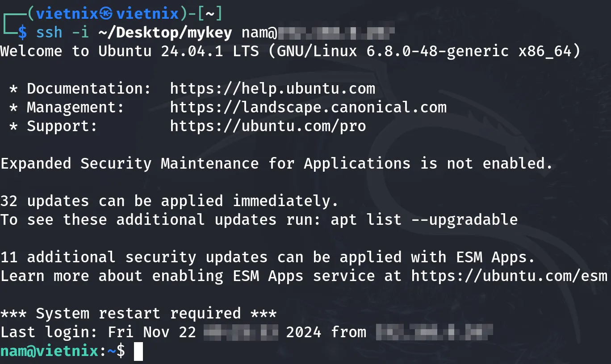Click the ubuntu.com/pro support link
This screenshot has height=364, width=611.
click(268, 126)
